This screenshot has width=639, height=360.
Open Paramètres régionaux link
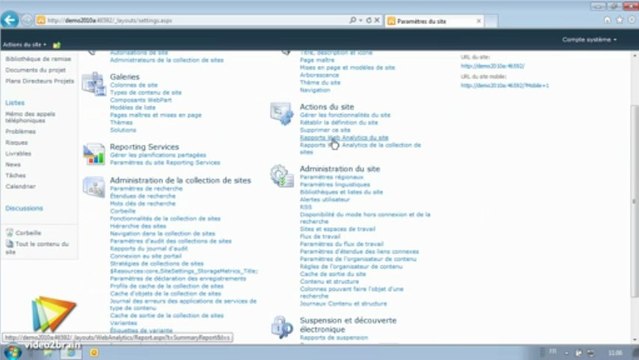(x=331, y=177)
